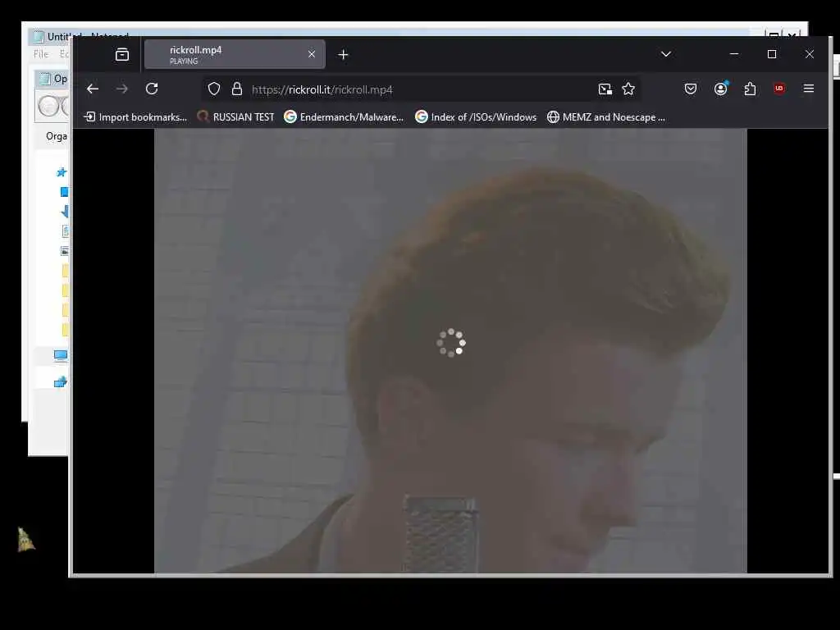Open RUSSIAN TEST bookmark
This screenshot has height=630, width=840.
pos(235,116)
